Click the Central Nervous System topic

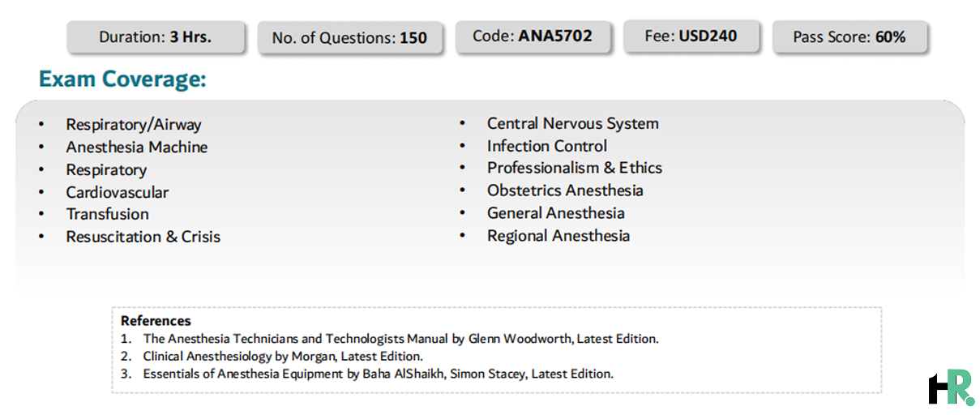pos(573,124)
